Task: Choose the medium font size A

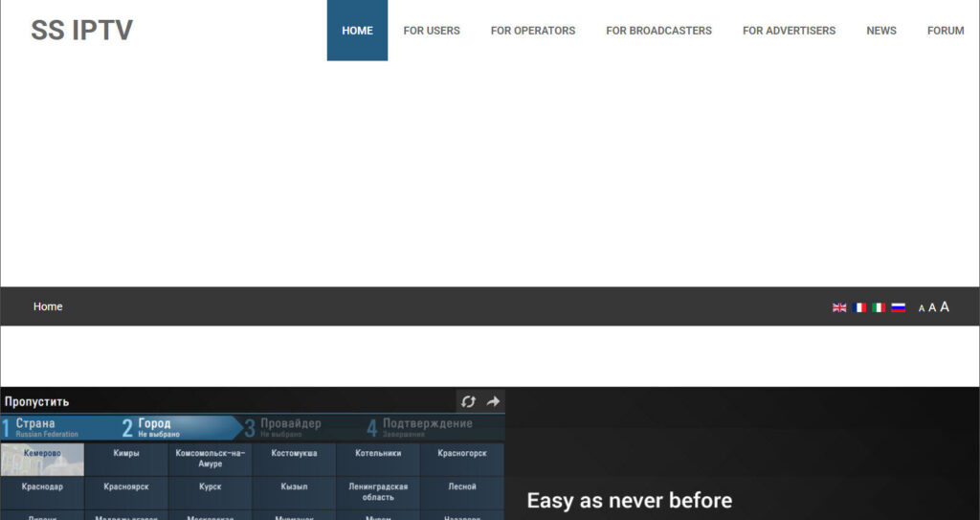Action: click(932, 307)
